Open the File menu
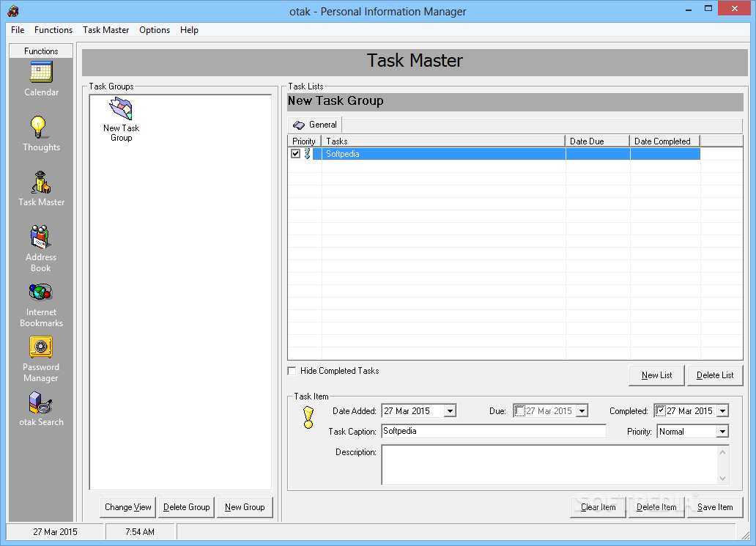This screenshot has height=546, width=756. [x=18, y=30]
